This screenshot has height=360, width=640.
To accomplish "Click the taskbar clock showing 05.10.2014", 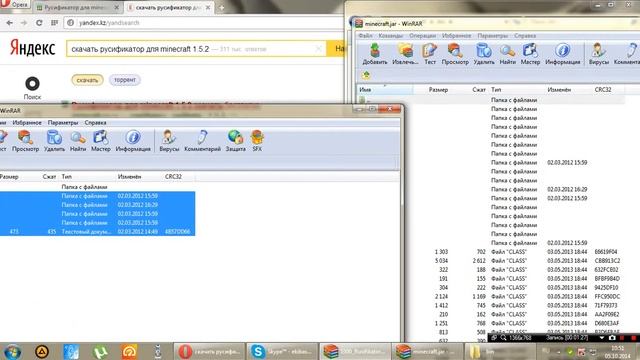I will (x=618, y=351).
